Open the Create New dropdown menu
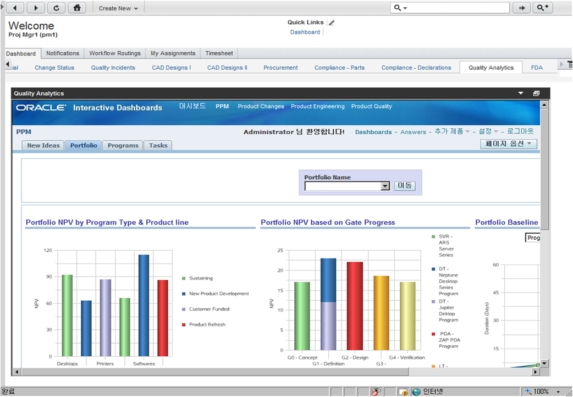Viewport: 573px width, 397px height. (x=118, y=8)
